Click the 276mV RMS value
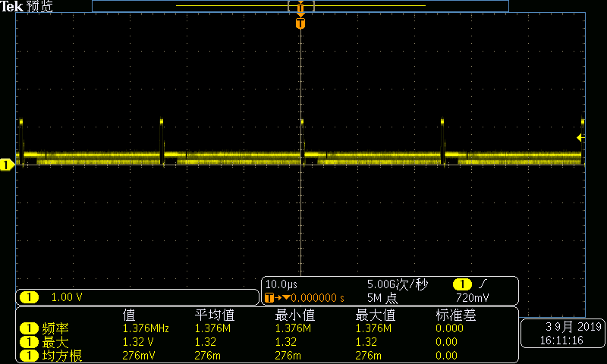Viewport: 607px width, 364px height. pyautogui.click(x=139, y=356)
